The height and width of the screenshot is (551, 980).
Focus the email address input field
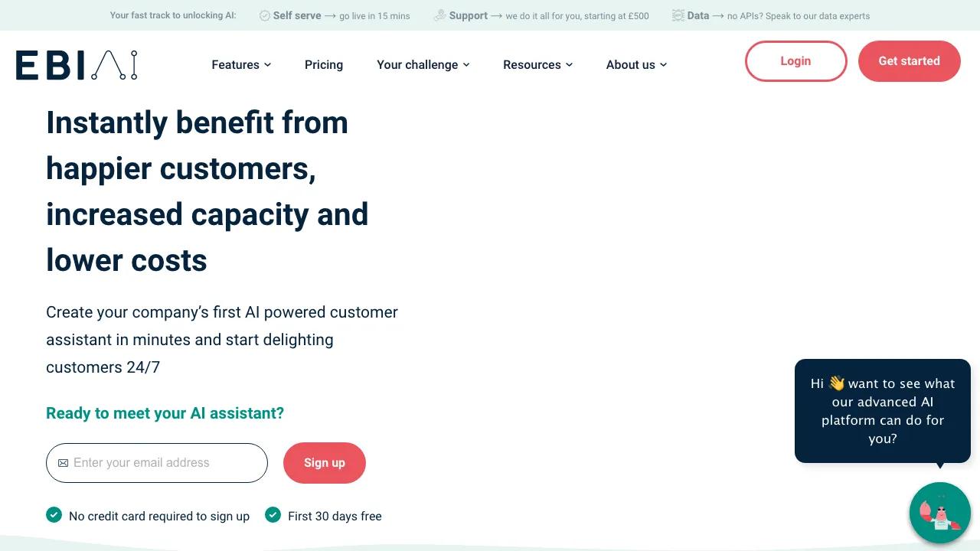[165, 463]
